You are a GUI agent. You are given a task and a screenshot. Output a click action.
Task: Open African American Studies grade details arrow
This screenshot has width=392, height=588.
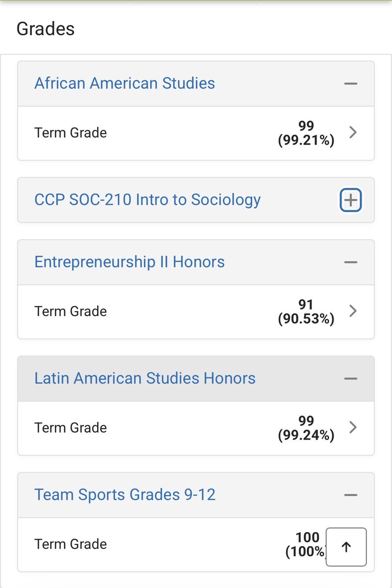[x=352, y=133]
